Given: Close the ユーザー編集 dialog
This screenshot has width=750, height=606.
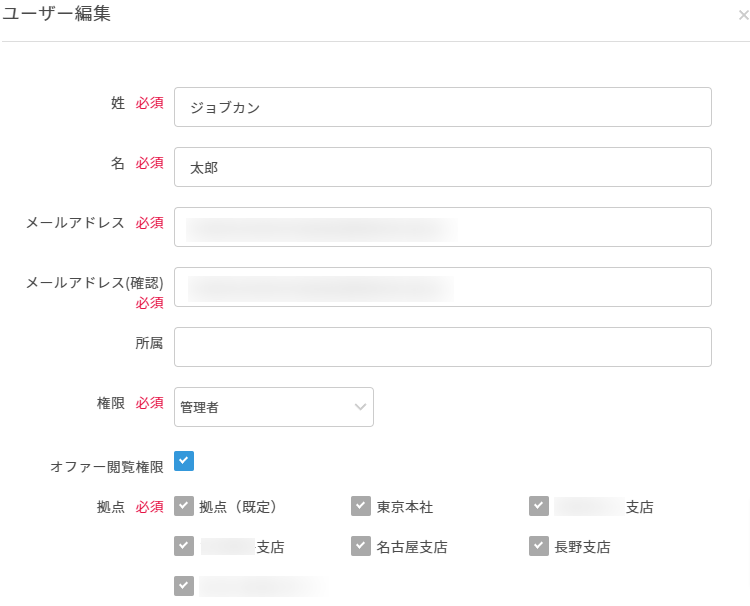Looking at the screenshot, I should click(x=742, y=16).
